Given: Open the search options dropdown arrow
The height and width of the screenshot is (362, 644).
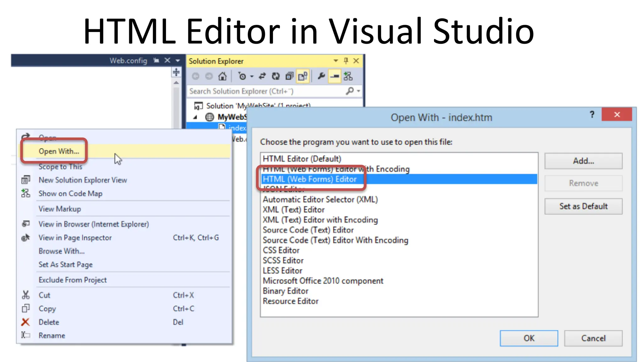Looking at the screenshot, I should point(358,91).
